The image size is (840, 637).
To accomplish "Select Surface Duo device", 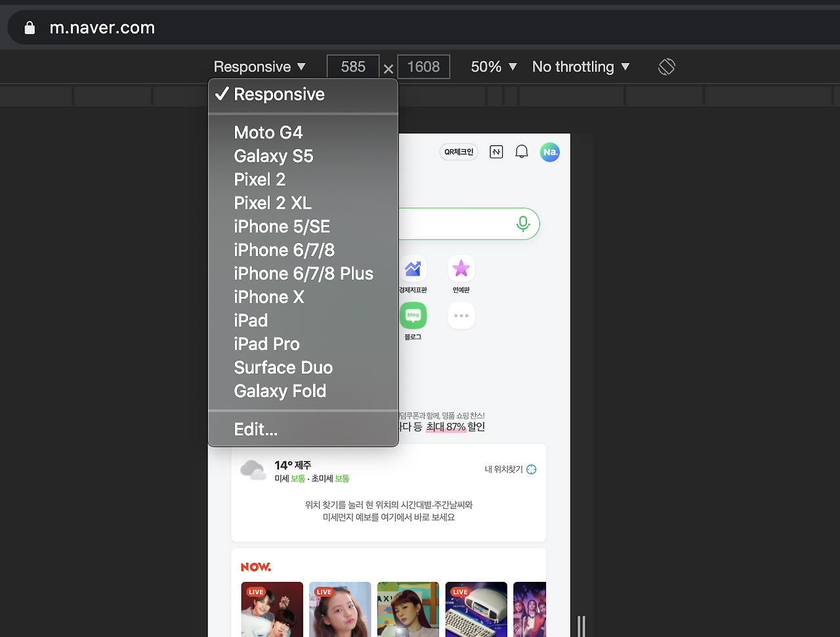I will click(x=303, y=368).
